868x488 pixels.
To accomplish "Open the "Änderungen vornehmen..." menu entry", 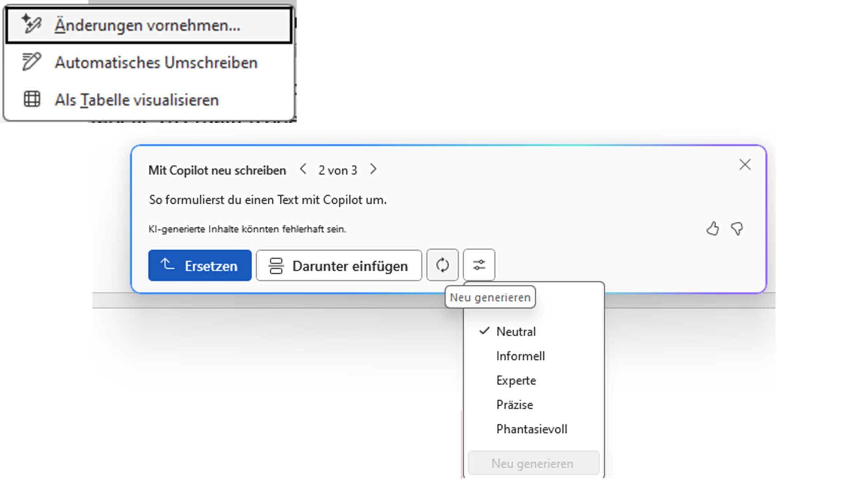I will coord(149,25).
